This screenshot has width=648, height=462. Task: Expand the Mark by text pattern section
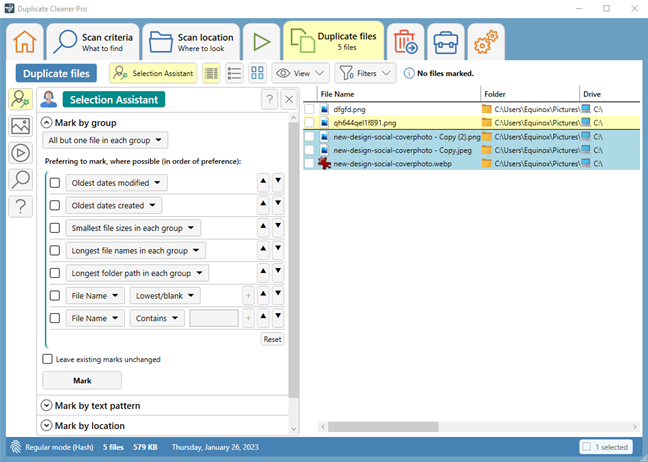pyautogui.click(x=96, y=406)
